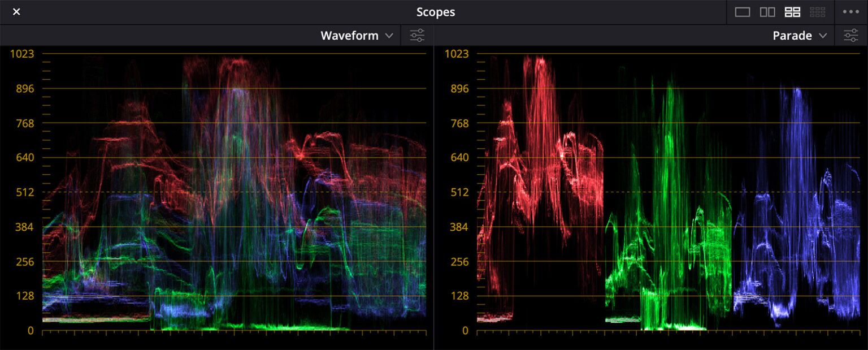Expand the chevron next to Parade
This screenshot has height=350, width=868.
click(x=823, y=36)
